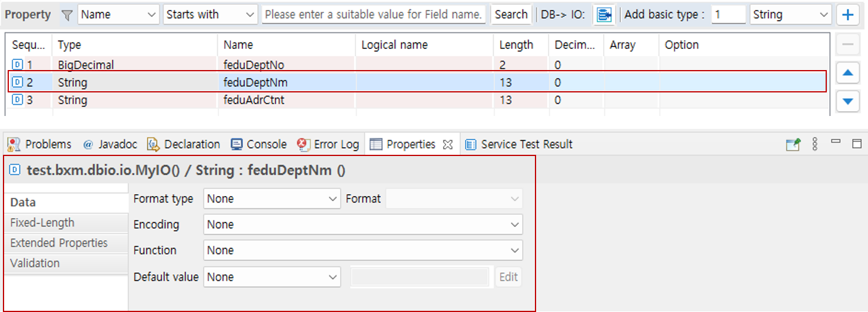Switch to the Error Log tab
This screenshot has width=868, height=312.
[x=328, y=144]
